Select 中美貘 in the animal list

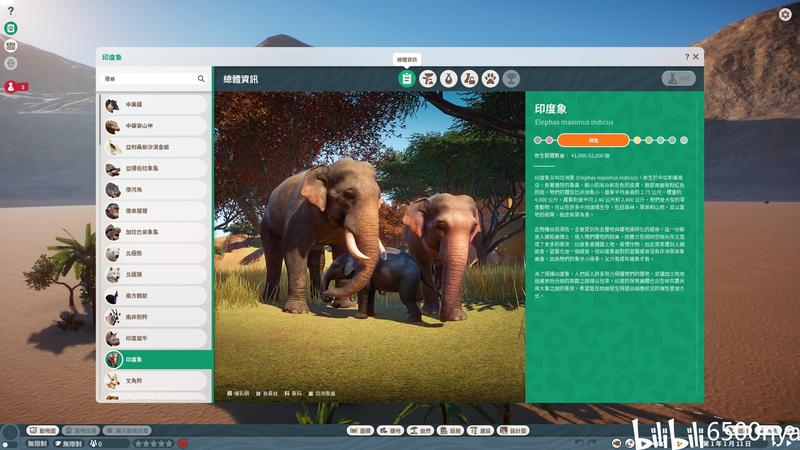(155, 105)
